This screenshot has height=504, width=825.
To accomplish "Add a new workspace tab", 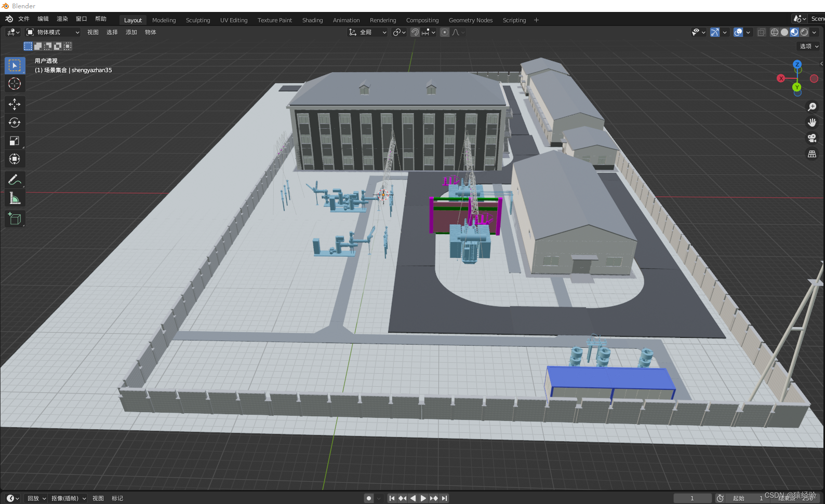I will [x=536, y=20].
